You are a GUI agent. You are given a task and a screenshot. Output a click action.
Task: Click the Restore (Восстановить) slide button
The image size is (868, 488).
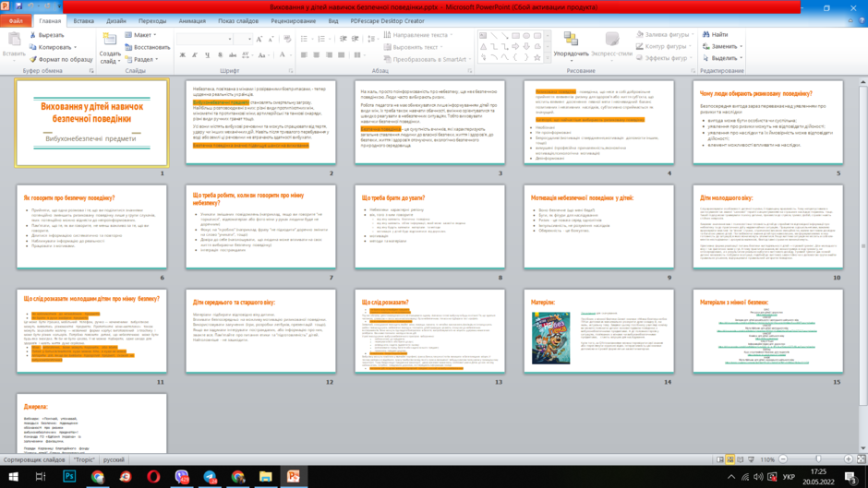(147, 47)
